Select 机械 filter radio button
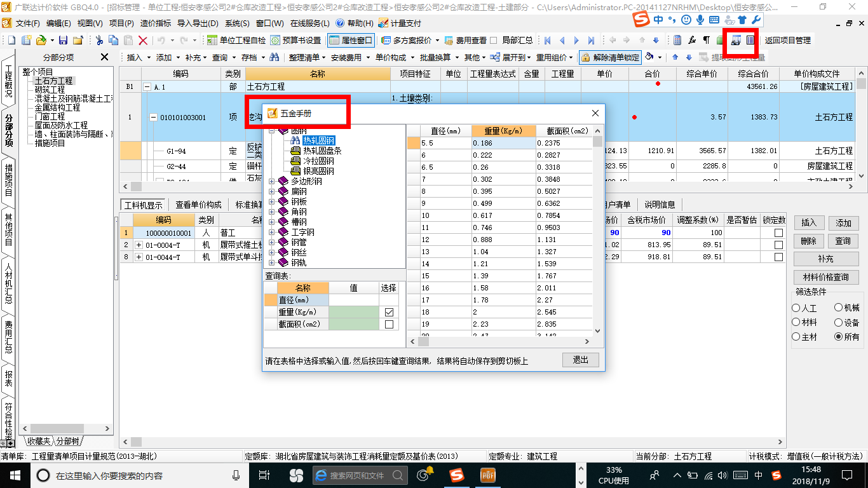 pos(838,308)
